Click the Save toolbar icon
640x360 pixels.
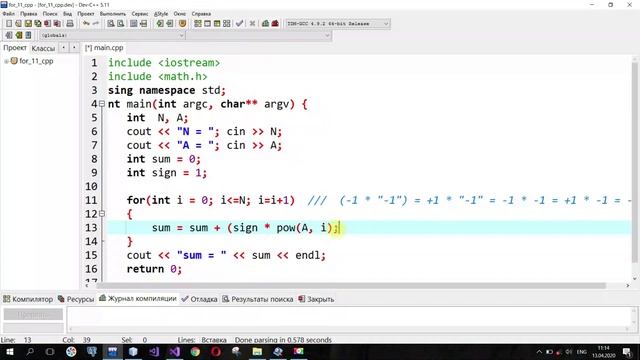28,24
